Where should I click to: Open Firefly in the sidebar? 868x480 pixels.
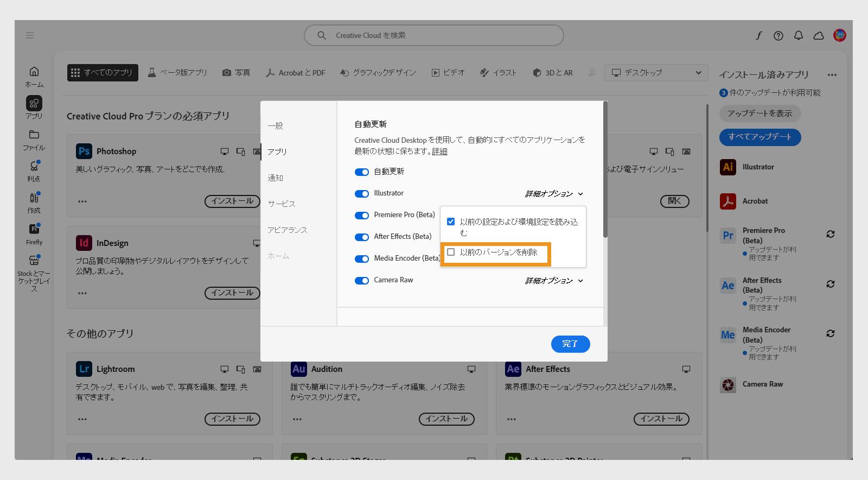(x=34, y=235)
